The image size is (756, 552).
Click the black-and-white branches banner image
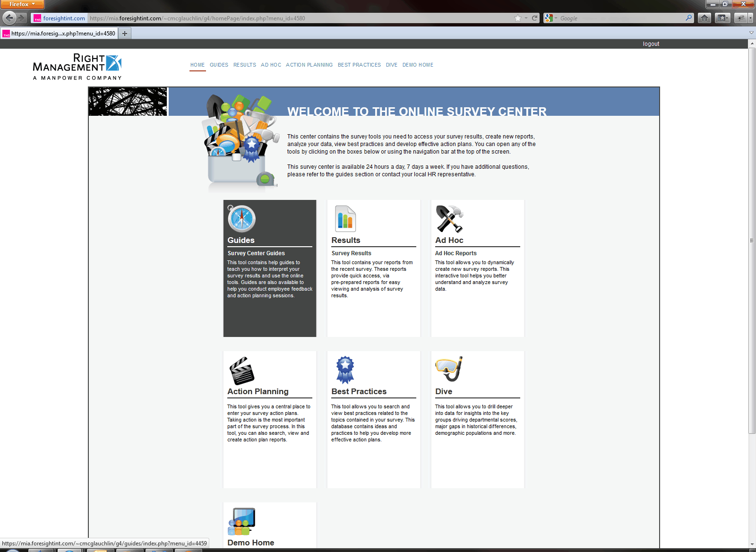point(128,101)
